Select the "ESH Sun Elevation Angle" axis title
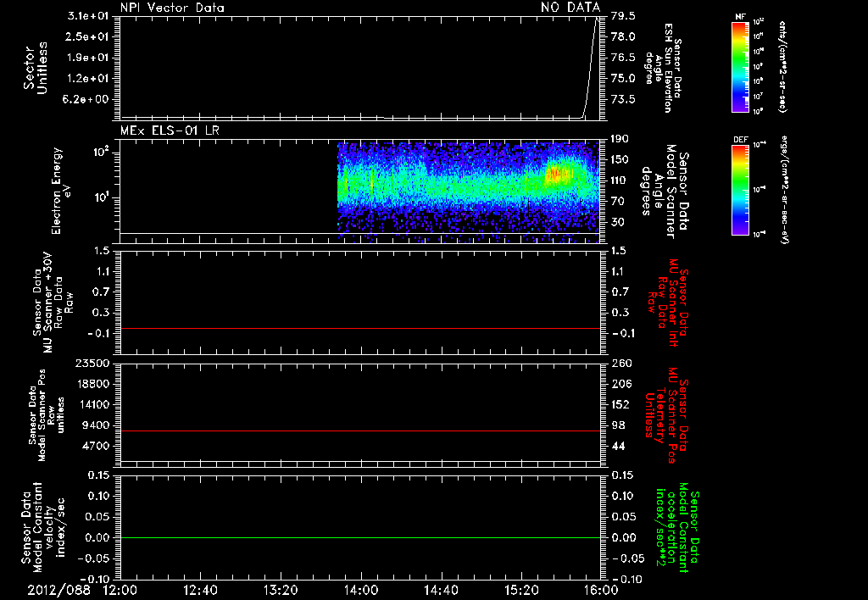 [x=663, y=68]
